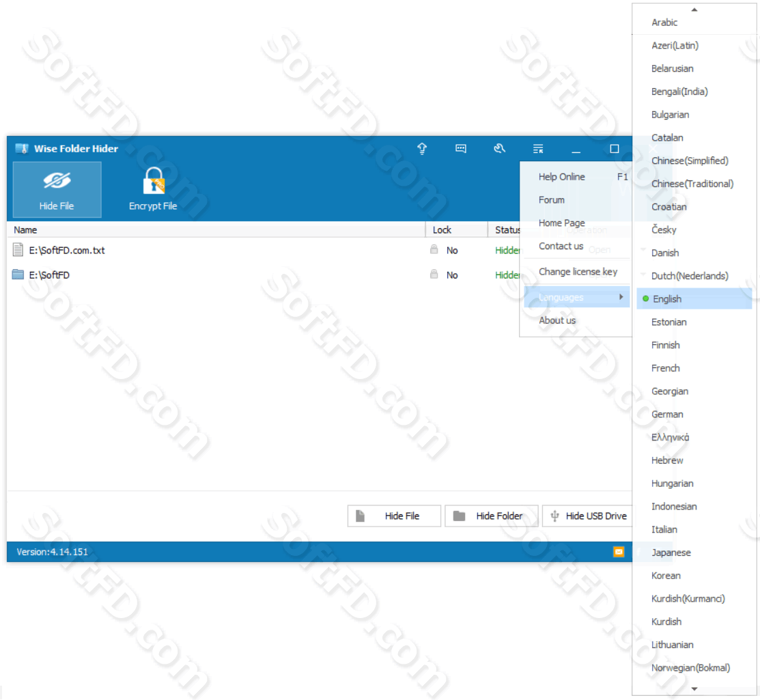Sort by the Lock column header
Screen dimensions: 760x700
pyautogui.click(x=457, y=229)
